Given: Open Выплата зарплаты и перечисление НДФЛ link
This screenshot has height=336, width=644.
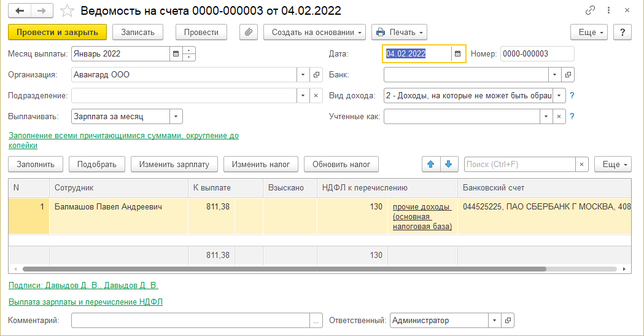Looking at the screenshot, I should pyautogui.click(x=85, y=302).
